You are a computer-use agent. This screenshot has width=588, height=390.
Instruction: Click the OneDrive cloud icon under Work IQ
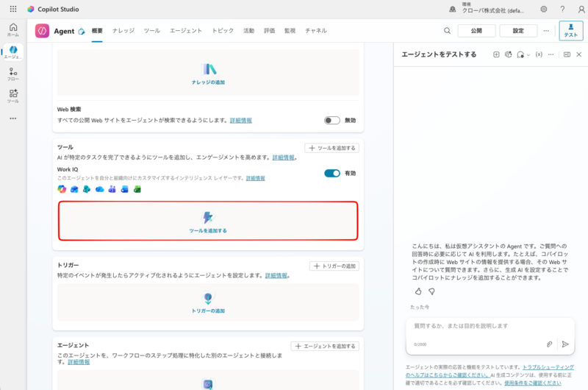coord(99,189)
